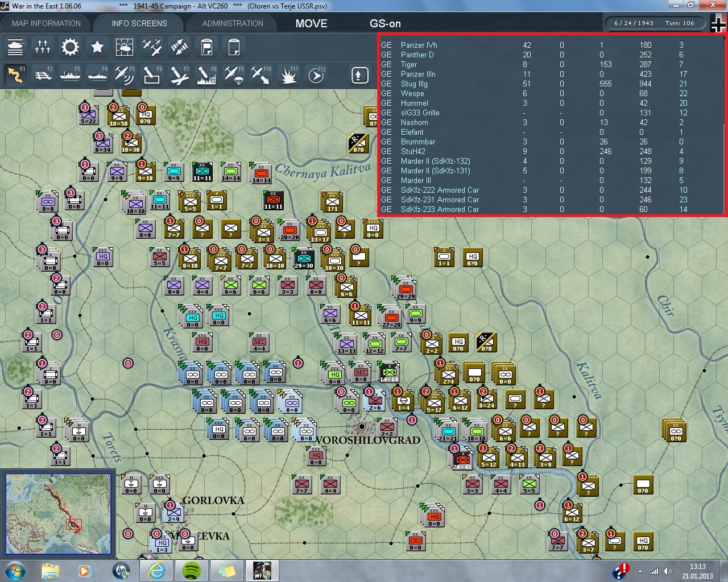The height and width of the screenshot is (582, 728).
Task: Select F8 Bomb City mode
Action: click(206, 75)
